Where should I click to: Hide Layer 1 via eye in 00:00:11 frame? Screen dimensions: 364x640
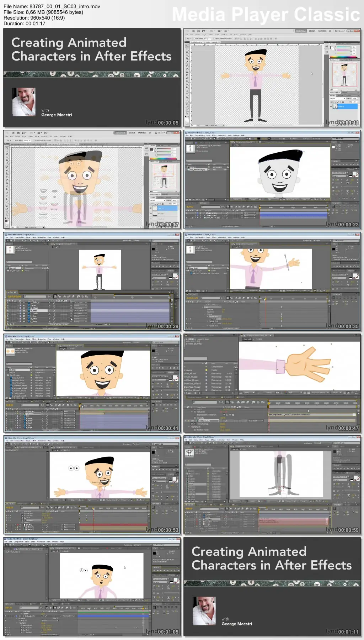(331, 106)
